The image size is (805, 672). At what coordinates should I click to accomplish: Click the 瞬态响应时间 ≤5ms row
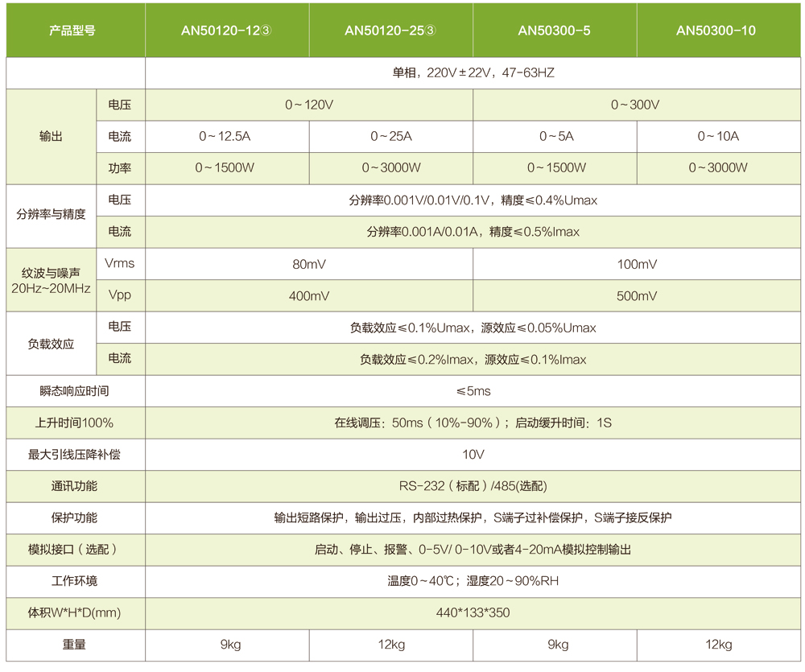pos(475,390)
